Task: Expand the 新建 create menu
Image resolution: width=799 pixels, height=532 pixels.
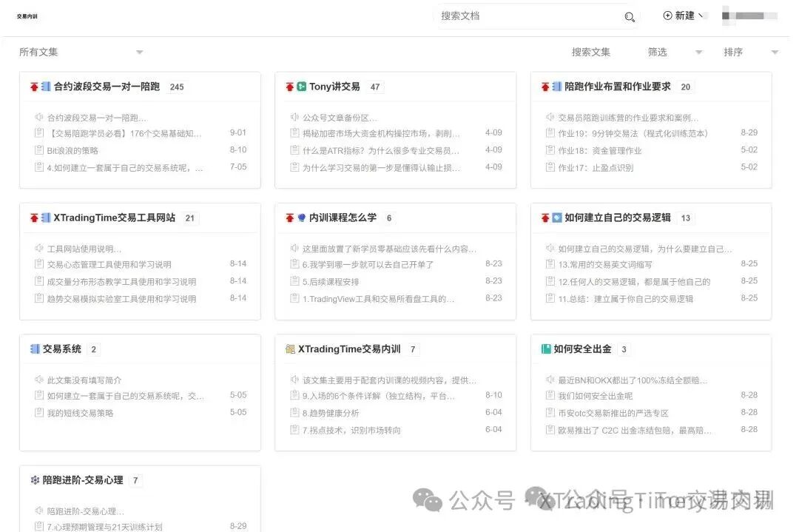Action: click(684, 16)
